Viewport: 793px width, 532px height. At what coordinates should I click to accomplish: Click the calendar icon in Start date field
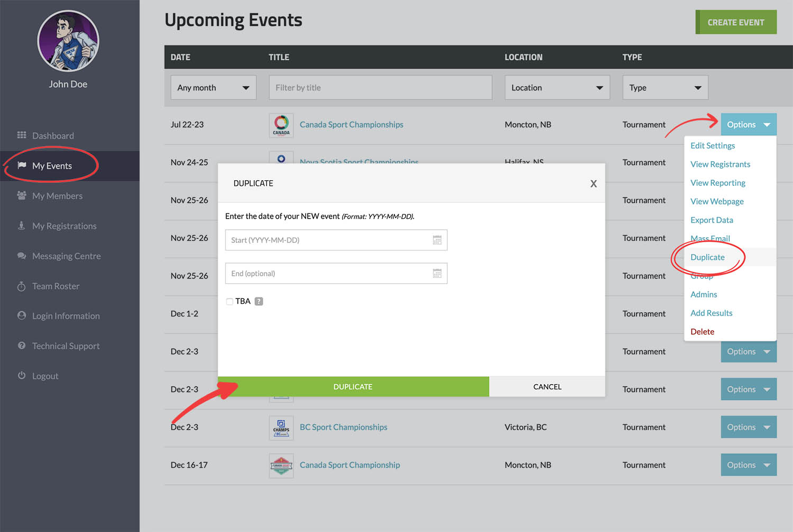coord(437,240)
